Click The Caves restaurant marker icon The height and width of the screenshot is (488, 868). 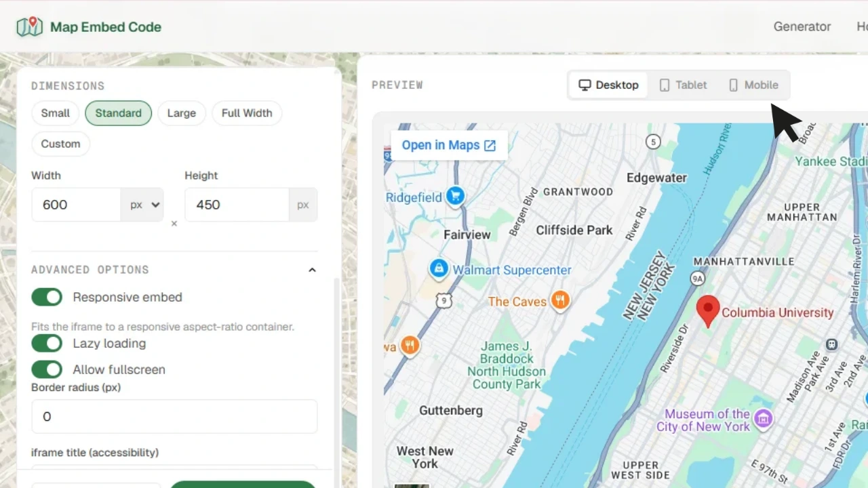tap(560, 300)
